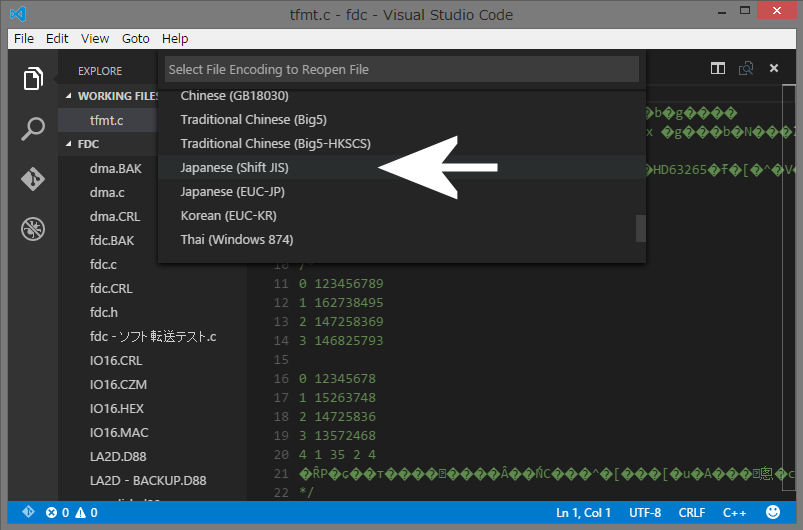Open the Goto menu
803x530 pixels.
[135, 38]
